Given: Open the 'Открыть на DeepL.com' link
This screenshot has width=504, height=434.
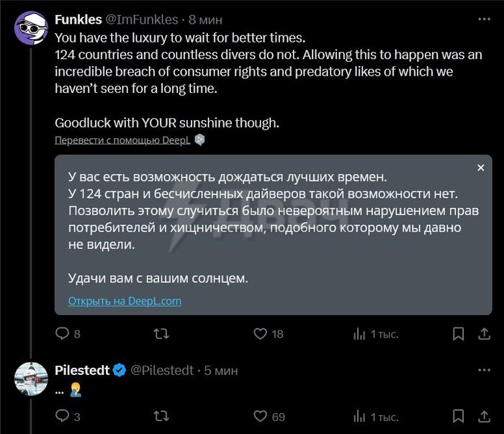Looking at the screenshot, I should 125,301.
